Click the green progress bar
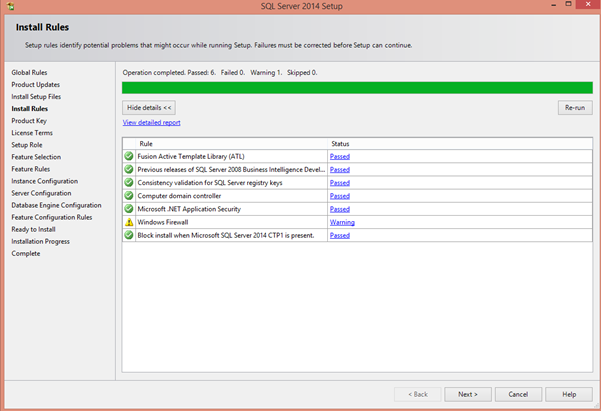This screenshot has width=601, height=411. pos(357,87)
